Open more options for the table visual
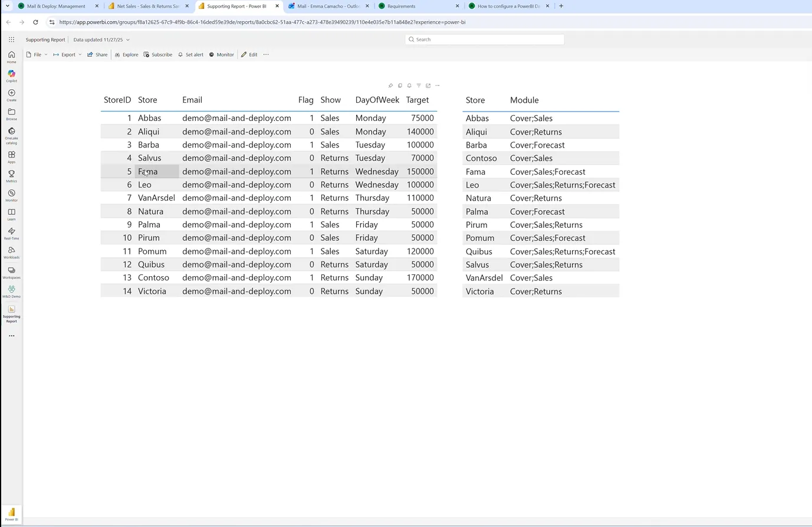 pyautogui.click(x=438, y=86)
